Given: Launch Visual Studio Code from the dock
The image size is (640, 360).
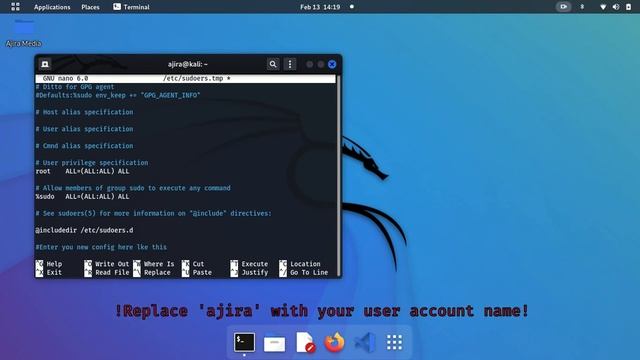Looking at the screenshot, I should 364,342.
